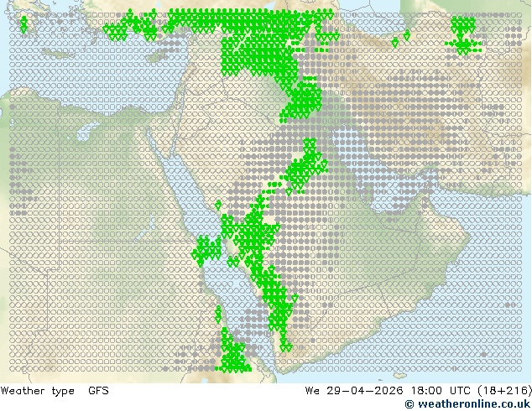Viewport: 532px width, 411px height.
Task: Click the forecast date 'We 29-04-2026 18:00 UTC (18+216)'
Action: [418, 391]
